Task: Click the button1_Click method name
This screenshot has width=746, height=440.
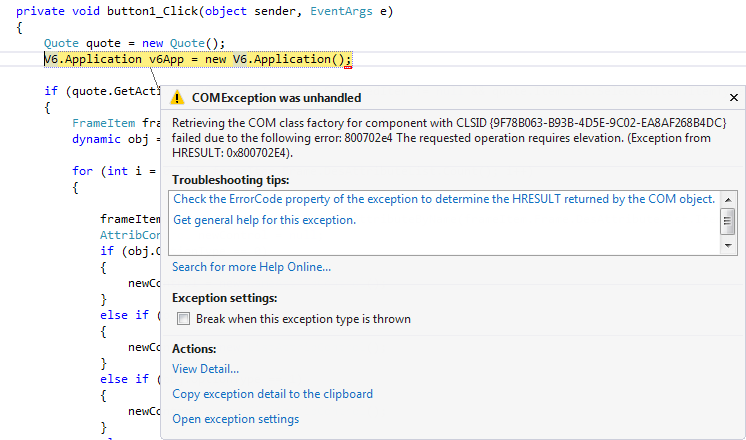Action: tap(152, 11)
